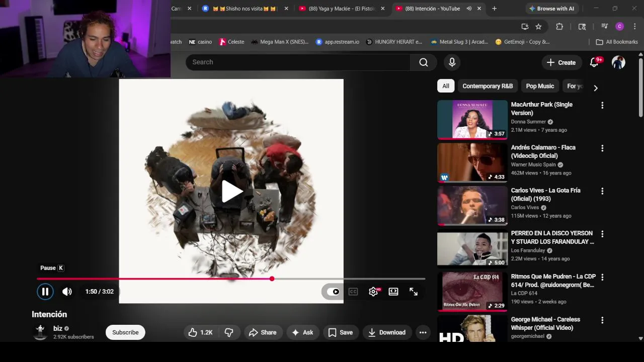
Task: Dislike the video
Action: [229, 332]
